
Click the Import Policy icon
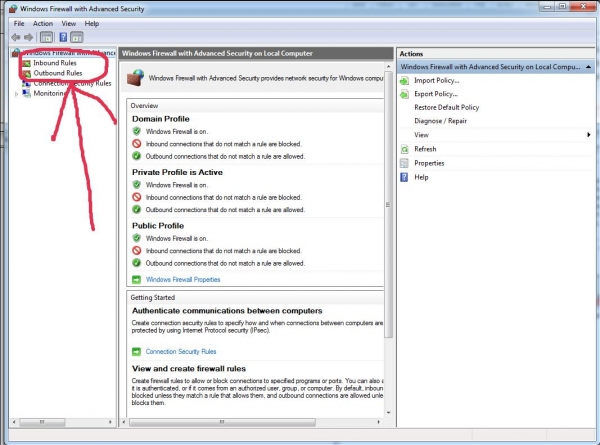pos(404,80)
